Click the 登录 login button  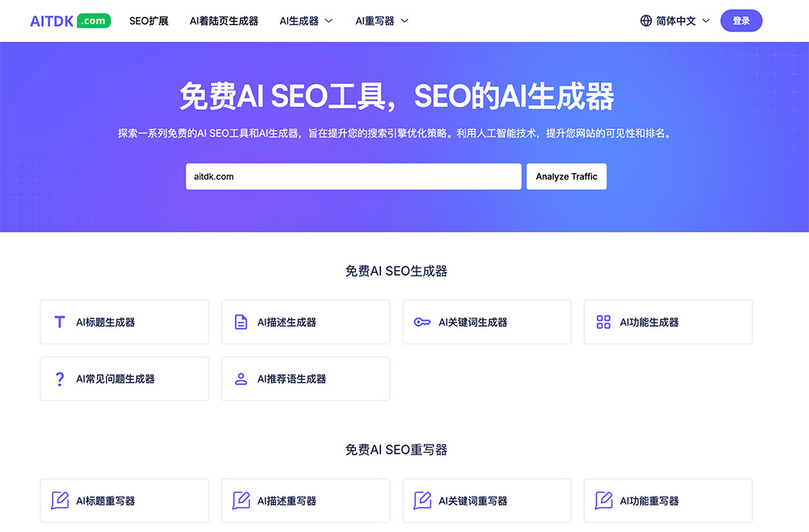click(x=741, y=21)
